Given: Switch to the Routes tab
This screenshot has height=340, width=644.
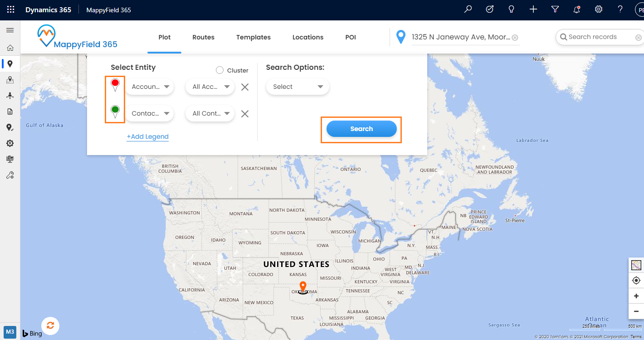Looking at the screenshot, I should click(203, 37).
